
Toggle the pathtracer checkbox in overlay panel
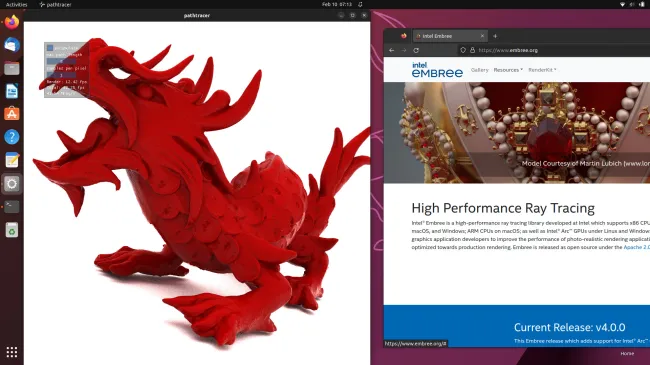click(50, 48)
